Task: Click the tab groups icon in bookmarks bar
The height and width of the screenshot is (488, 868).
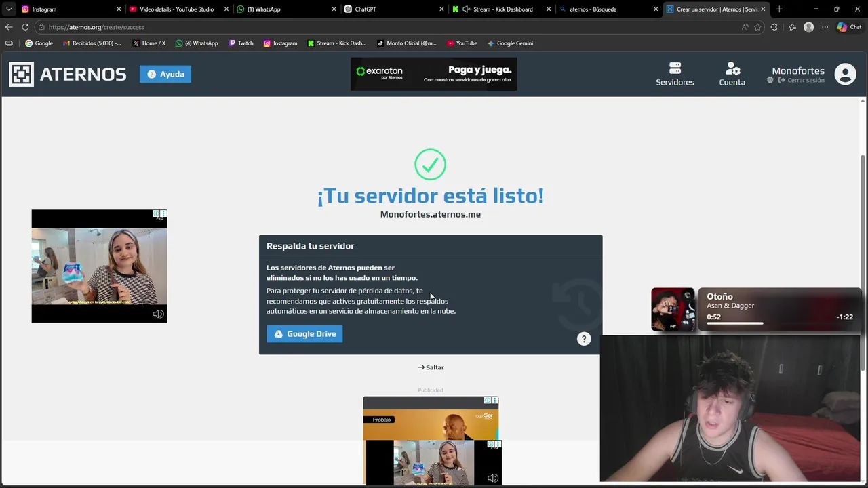Action: (9, 43)
